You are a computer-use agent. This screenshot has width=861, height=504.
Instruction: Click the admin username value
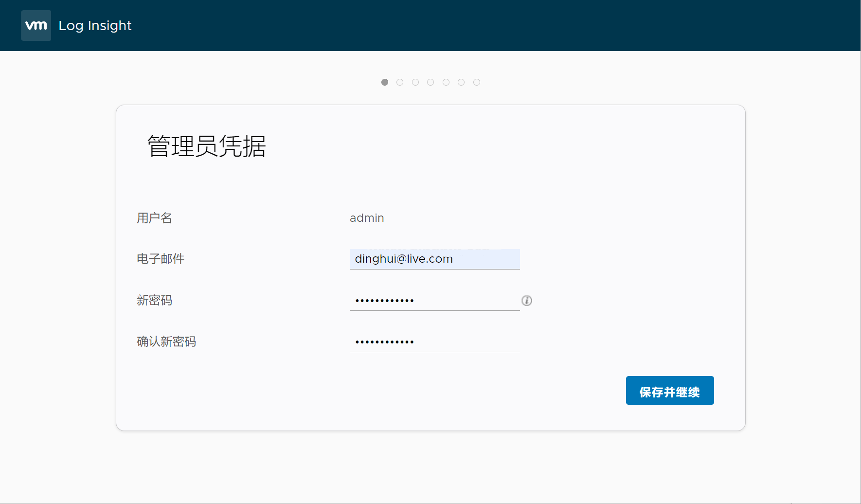click(x=367, y=218)
